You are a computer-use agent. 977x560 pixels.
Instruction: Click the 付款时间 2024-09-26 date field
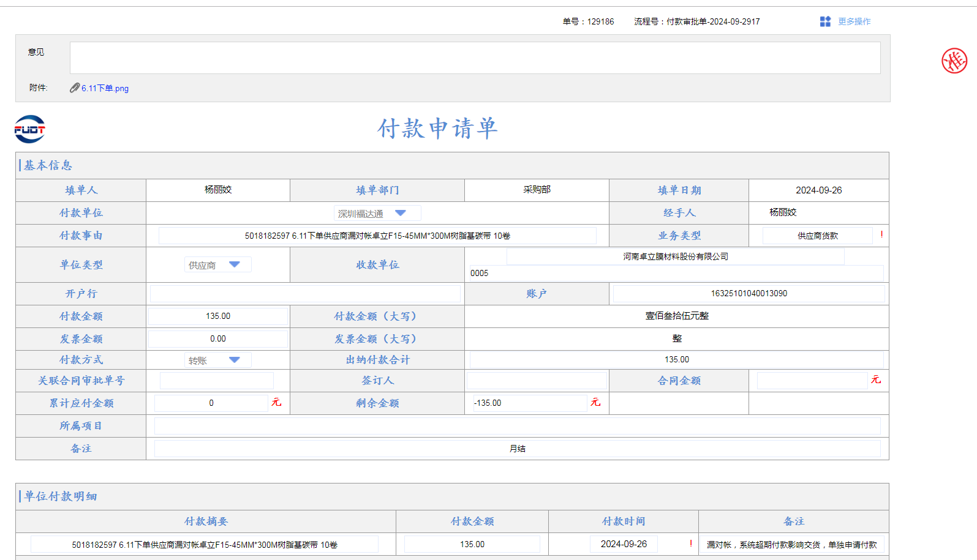624,544
